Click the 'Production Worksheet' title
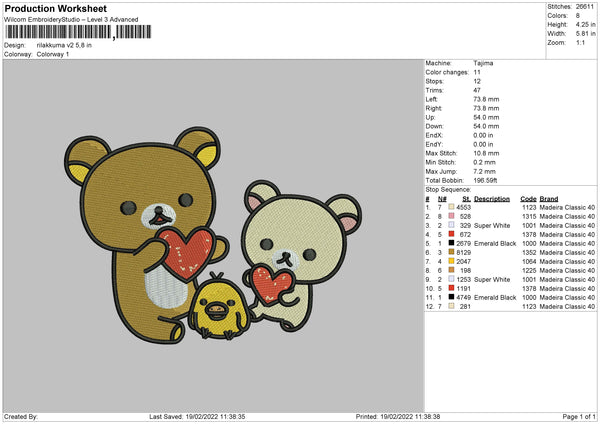Screen dimensions: 600x424 56,8
